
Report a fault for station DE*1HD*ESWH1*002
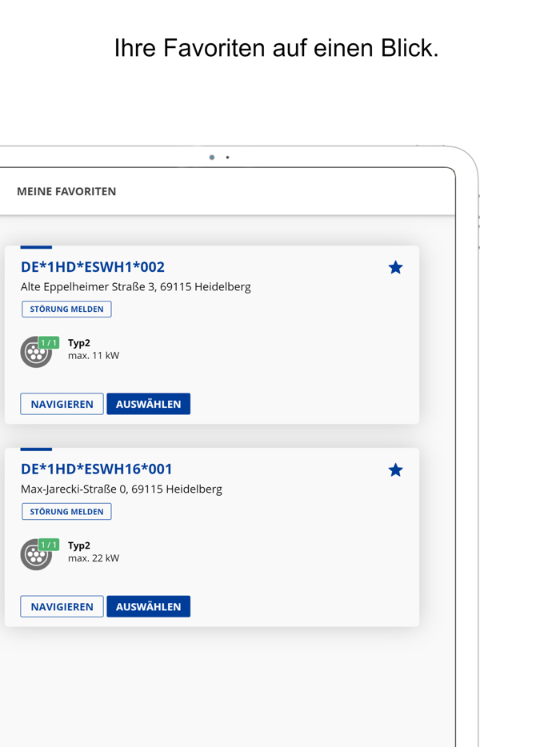66,310
